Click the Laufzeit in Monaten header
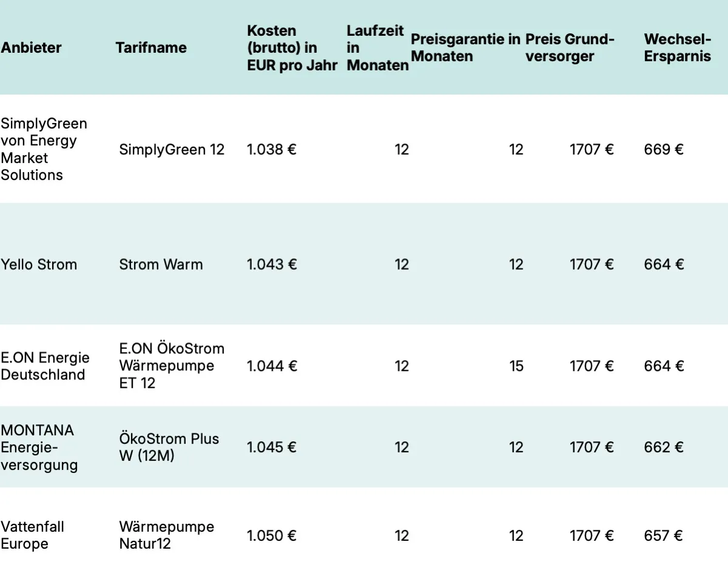Viewport: 728px width, 582px height. pyautogui.click(x=377, y=48)
